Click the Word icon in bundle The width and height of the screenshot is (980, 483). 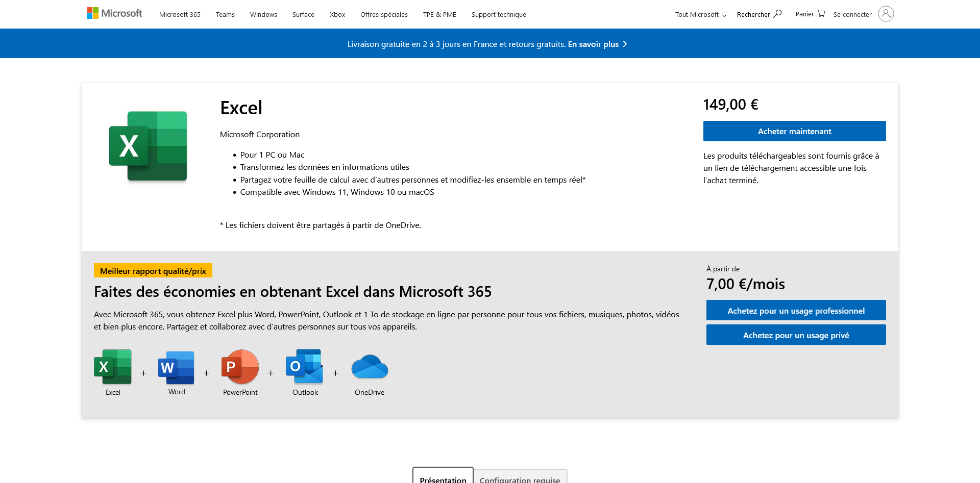click(x=176, y=367)
